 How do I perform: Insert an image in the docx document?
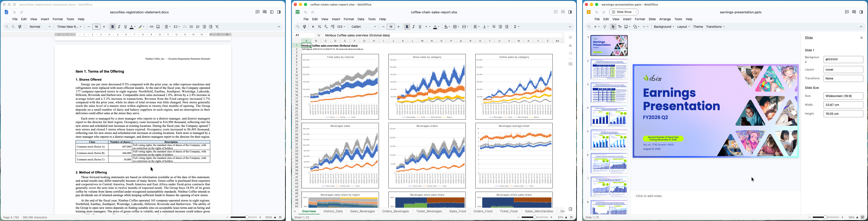[x=158, y=27]
